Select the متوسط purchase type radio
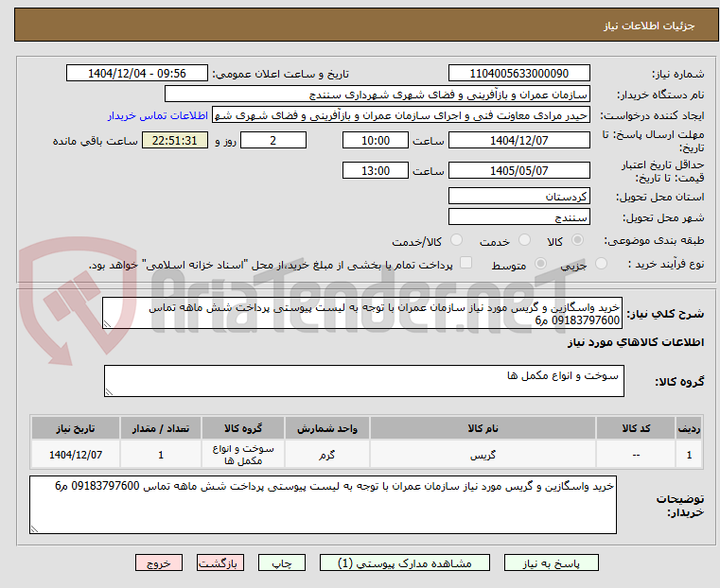The height and width of the screenshot is (588, 720). click(541, 263)
